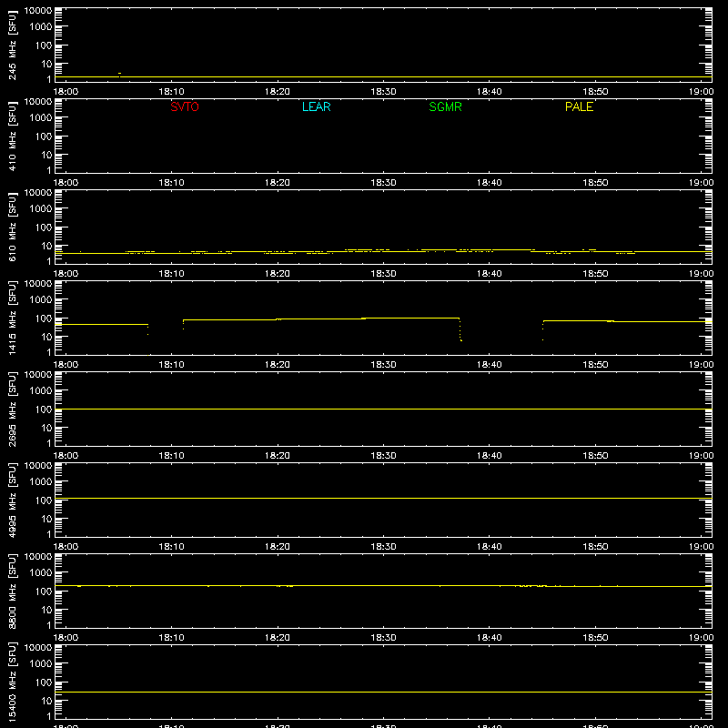Select the 610 MHz [SFU] axis label
Screen dimensions: 728x728
(x=13, y=227)
